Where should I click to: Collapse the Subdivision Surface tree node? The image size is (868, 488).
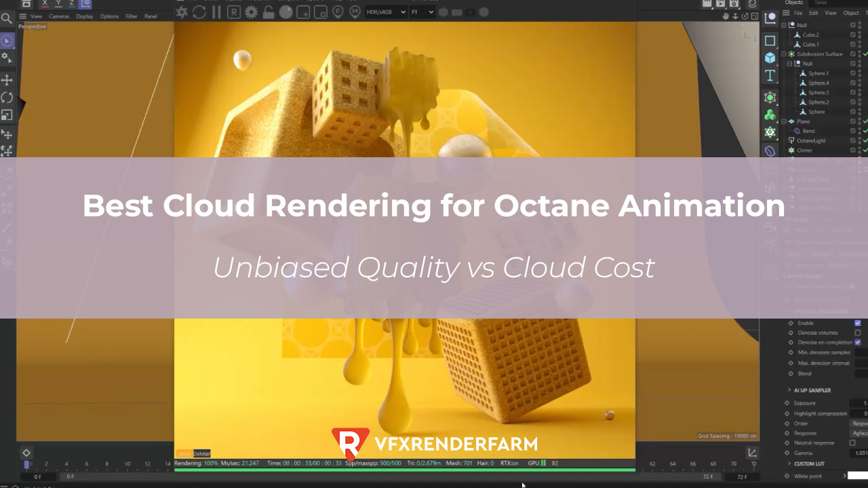click(784, 54)
